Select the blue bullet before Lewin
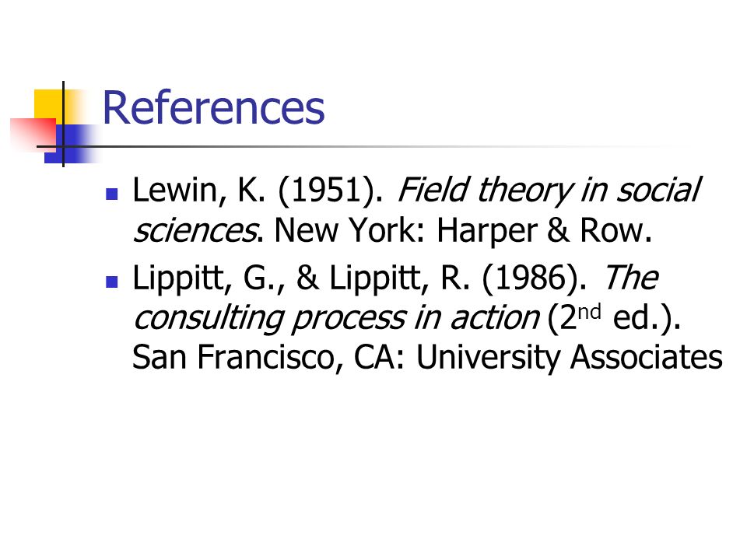The image size is (747, 560). [112, 194]
